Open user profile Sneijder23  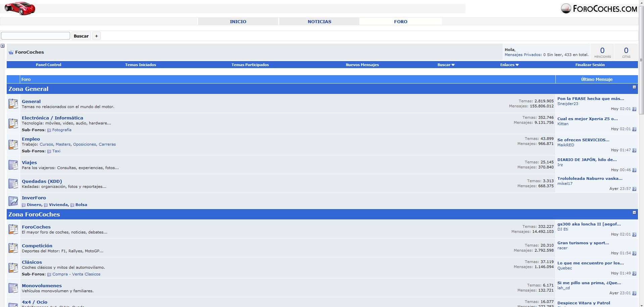click(x=568, y=104)
